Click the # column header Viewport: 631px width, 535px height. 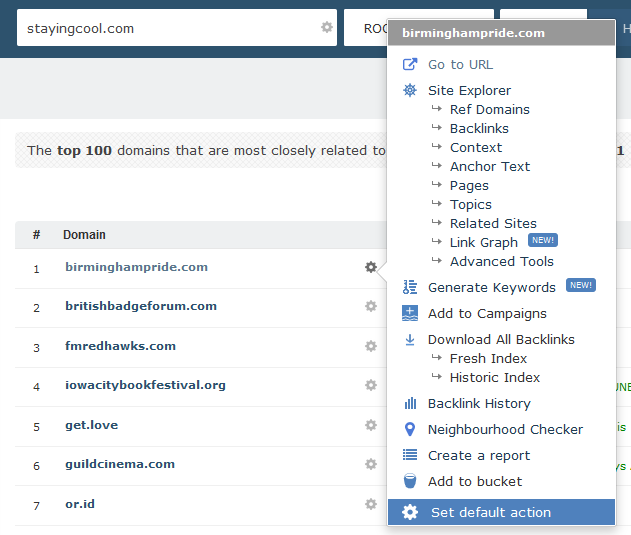pos(36,235)
